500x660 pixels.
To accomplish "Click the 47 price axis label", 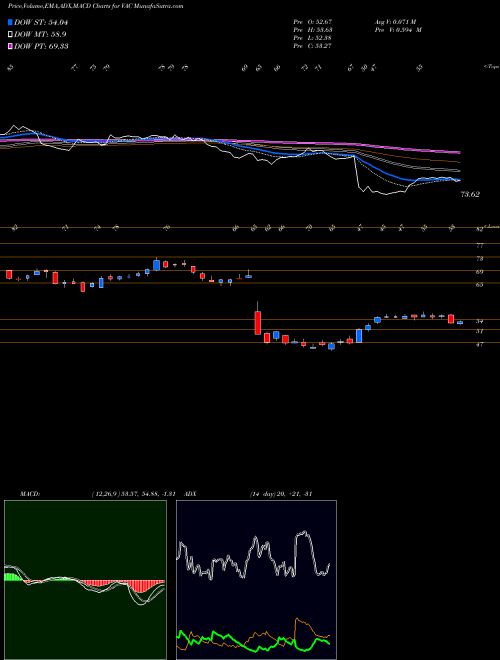I will click(479, 344).
